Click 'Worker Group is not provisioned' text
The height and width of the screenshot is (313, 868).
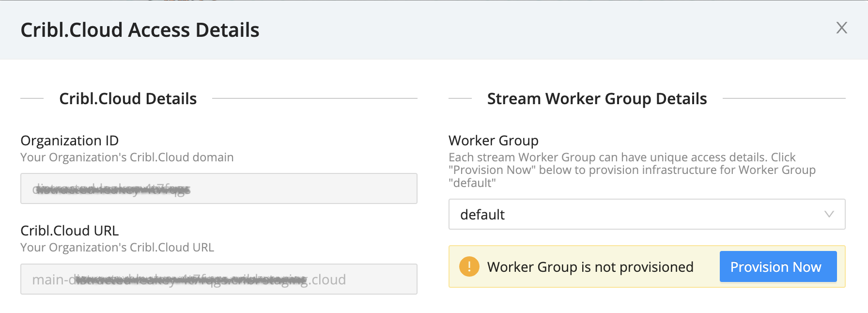pyautogui.click(x=590, y=267)
